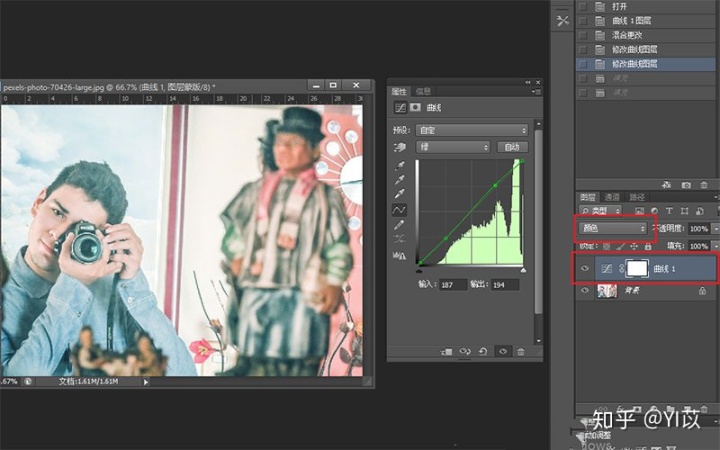Open the fill slider arrow next to 100%
This screenshot has width=720, height=450.
(715, 246)
